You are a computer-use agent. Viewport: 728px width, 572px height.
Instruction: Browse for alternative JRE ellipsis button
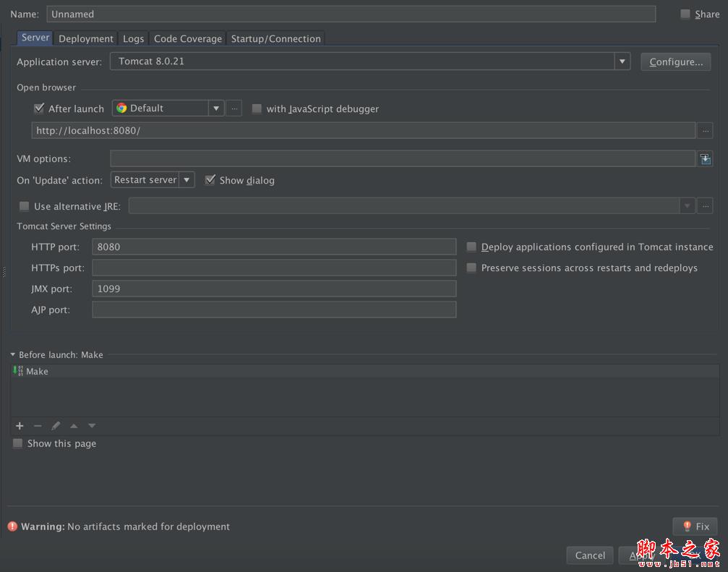click(x=706, y=206)
